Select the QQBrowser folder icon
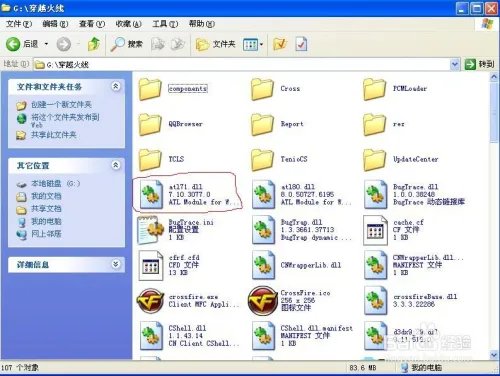The image size is (500, 376). click(150, 124)
